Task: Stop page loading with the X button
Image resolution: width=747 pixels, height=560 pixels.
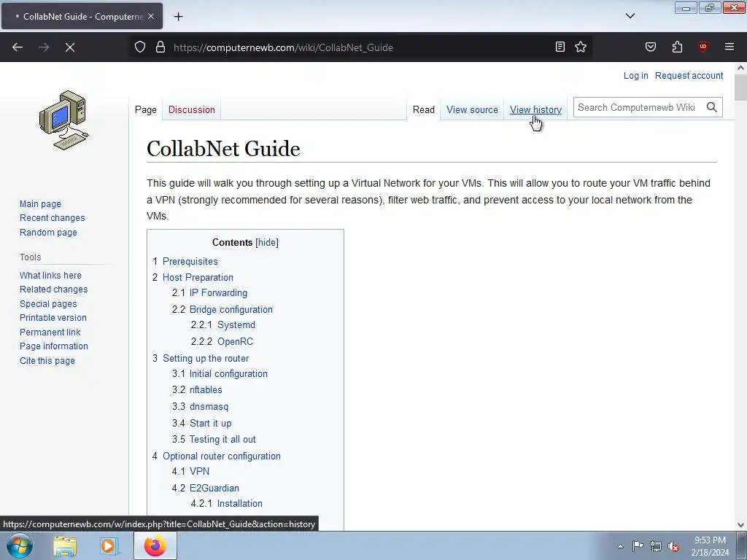Action: tap(70, 47)
